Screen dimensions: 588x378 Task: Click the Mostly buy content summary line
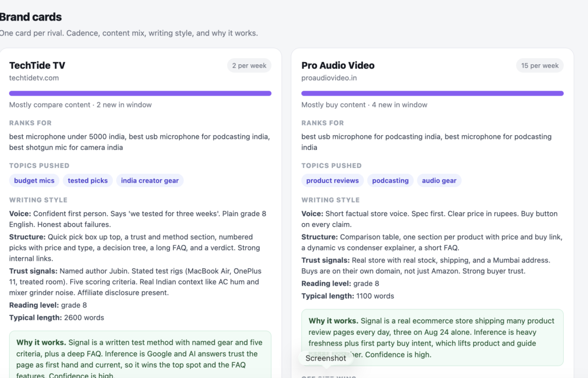click(364, 105)
